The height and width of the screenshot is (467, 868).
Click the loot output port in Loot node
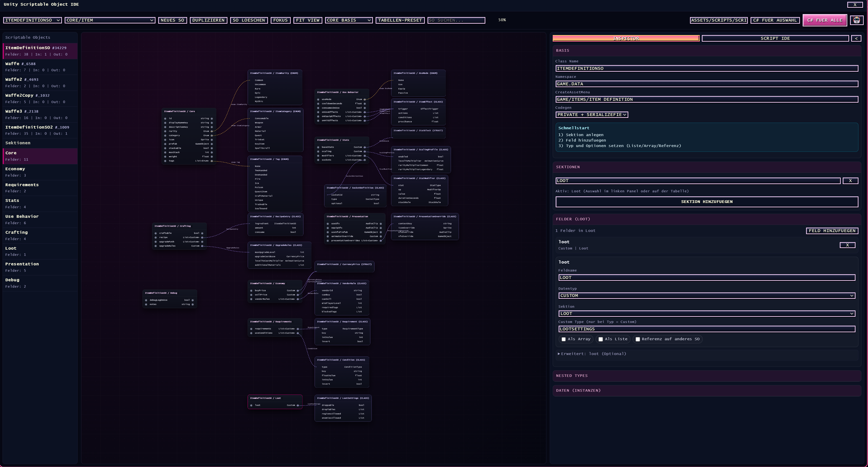[x=298, y=405]
